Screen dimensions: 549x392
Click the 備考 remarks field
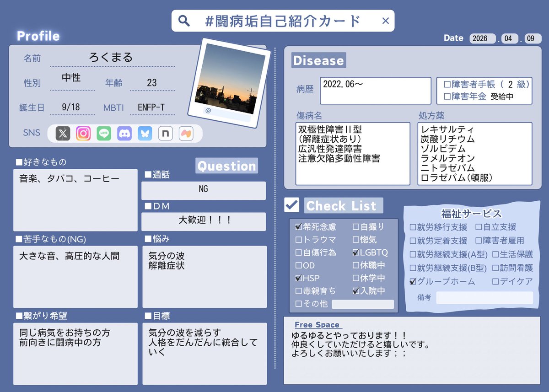click(484, 298)
